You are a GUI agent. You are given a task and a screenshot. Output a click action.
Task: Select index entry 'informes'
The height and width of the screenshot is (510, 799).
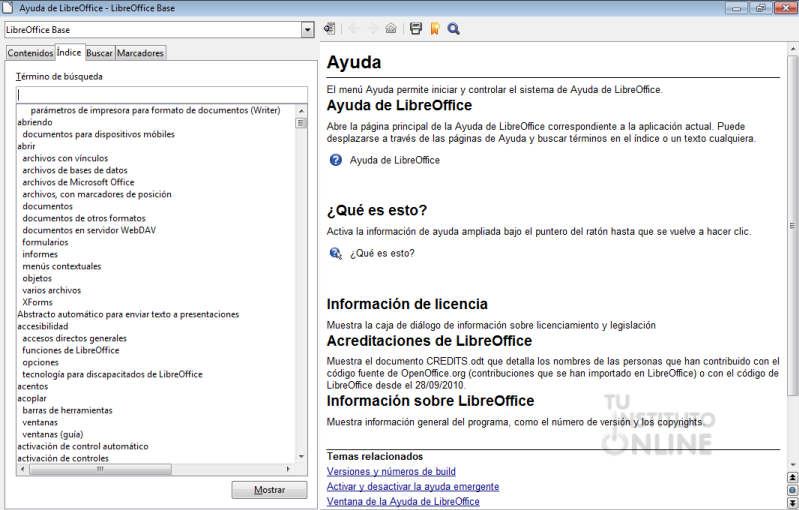pos(40,254)
